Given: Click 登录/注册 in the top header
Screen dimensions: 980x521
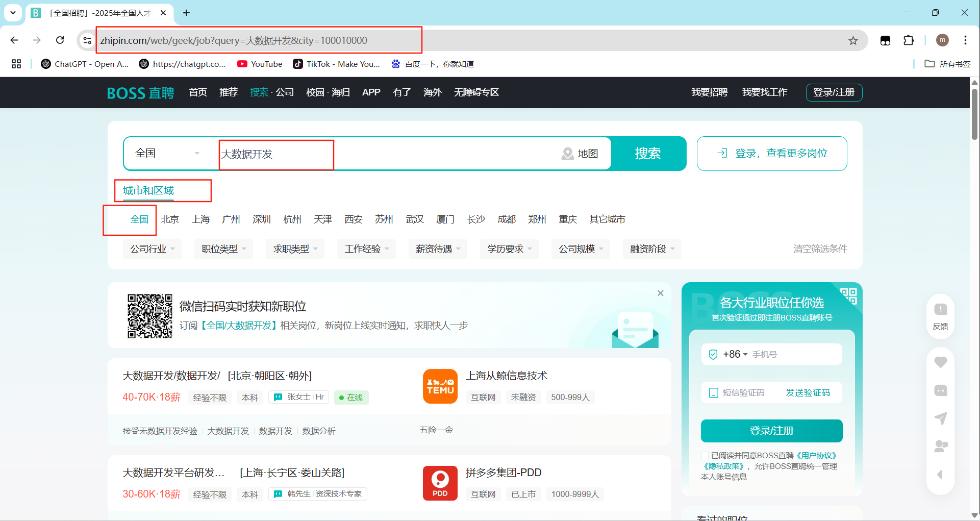Looking at the screenshot, I should (x=834, y=92).
